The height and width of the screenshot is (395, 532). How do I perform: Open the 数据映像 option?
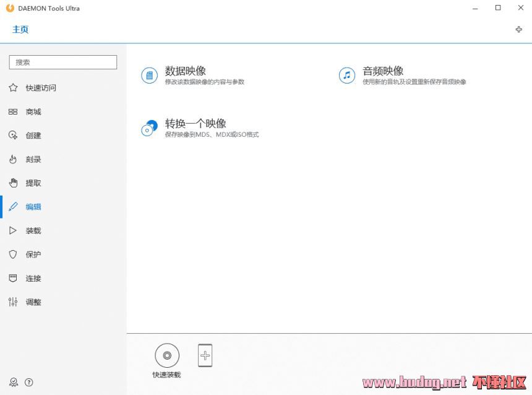(185, 71)
